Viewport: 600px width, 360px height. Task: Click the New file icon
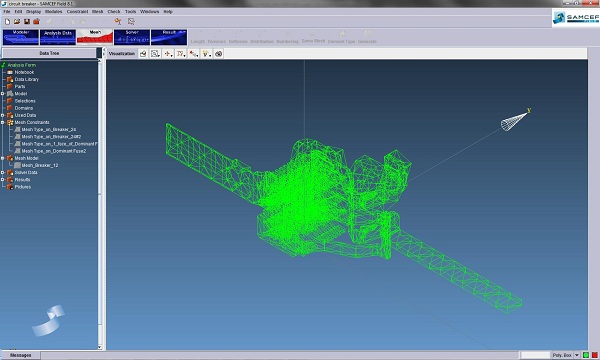point(7,21)
